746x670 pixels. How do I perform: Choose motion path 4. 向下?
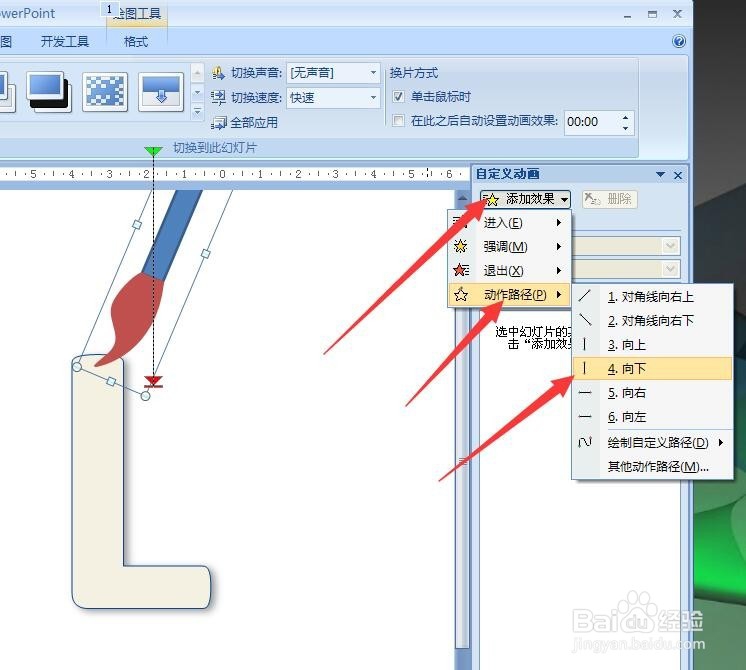click(x=652, y=369)
